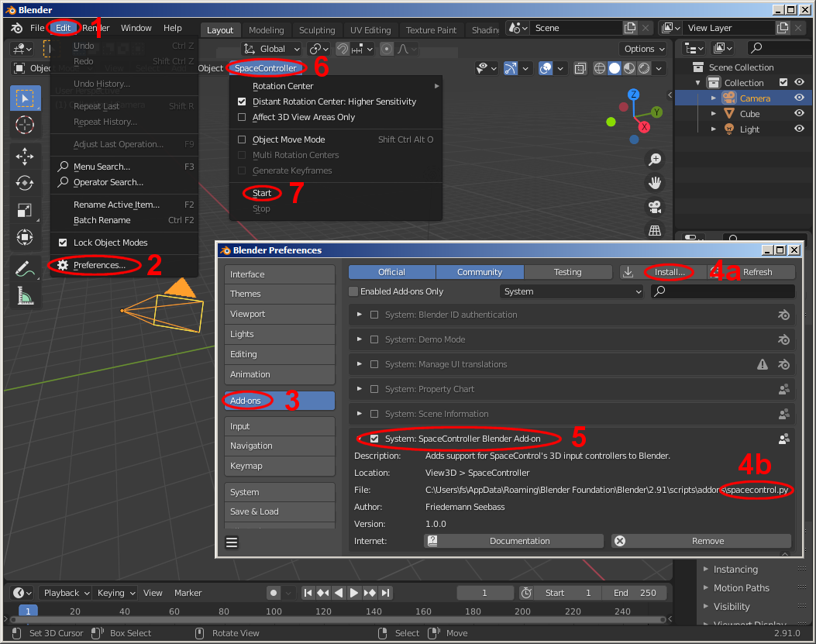The width and height of the screenshot is (816, 644).
Task: Enable System: Demo Mode add-on
Action: click(374, 339)
